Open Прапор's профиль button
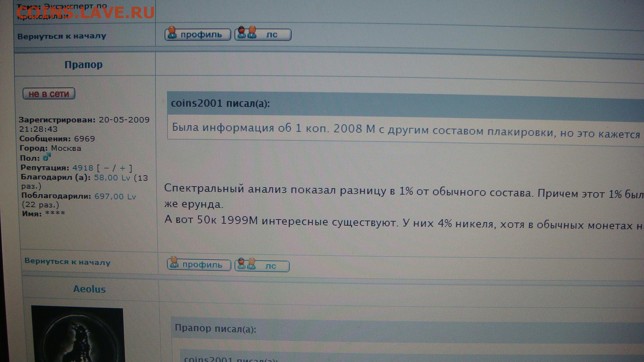Screen dimensions: 644x362 click(199, 264)
